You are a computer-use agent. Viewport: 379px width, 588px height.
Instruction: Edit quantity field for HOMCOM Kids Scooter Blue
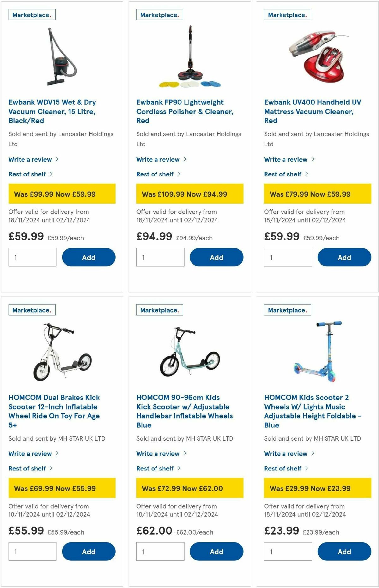160,551
